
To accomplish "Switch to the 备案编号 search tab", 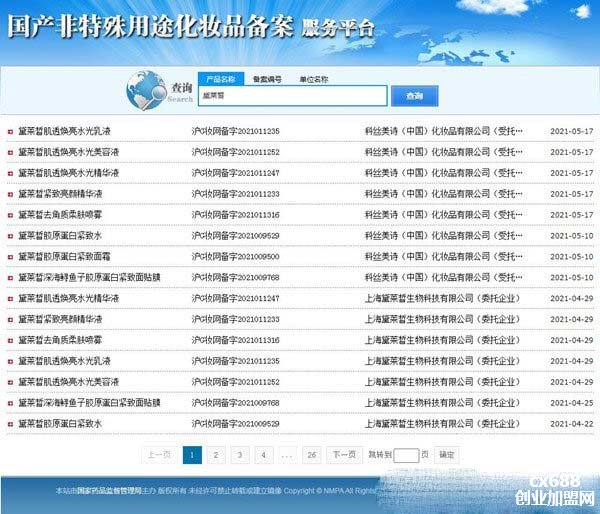I will coord(267,79).
